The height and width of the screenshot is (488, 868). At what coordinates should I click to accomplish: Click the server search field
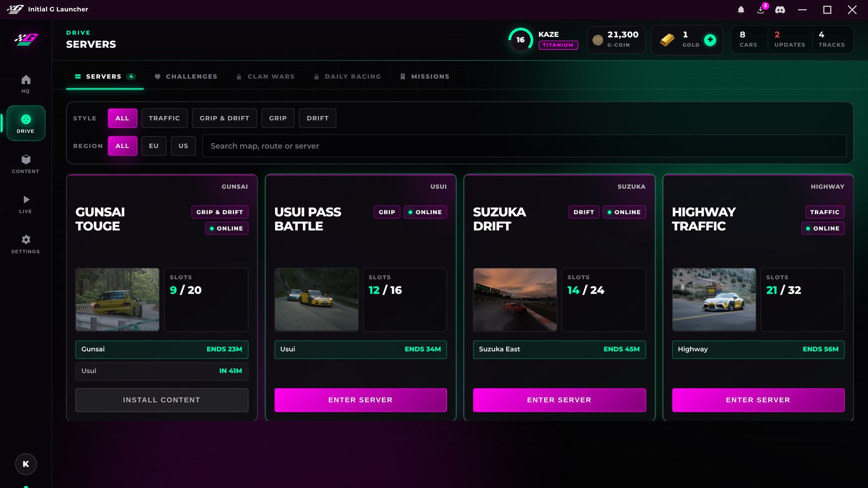524,146
